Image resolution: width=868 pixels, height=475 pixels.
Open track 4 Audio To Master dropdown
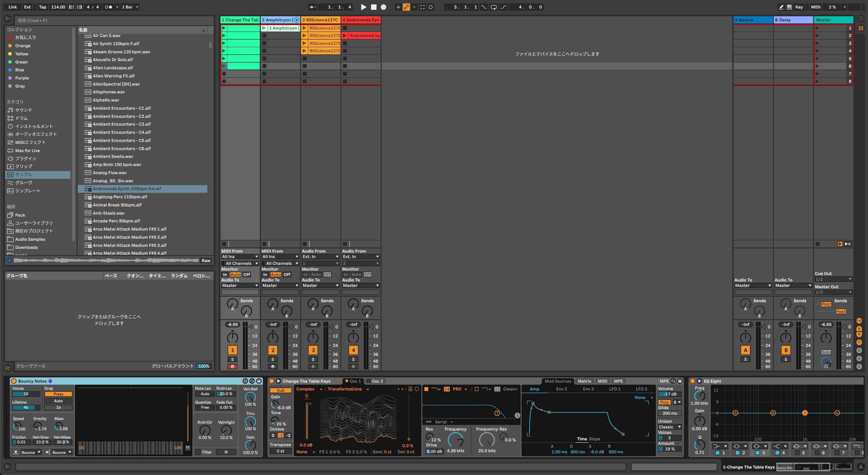[361, 286]
